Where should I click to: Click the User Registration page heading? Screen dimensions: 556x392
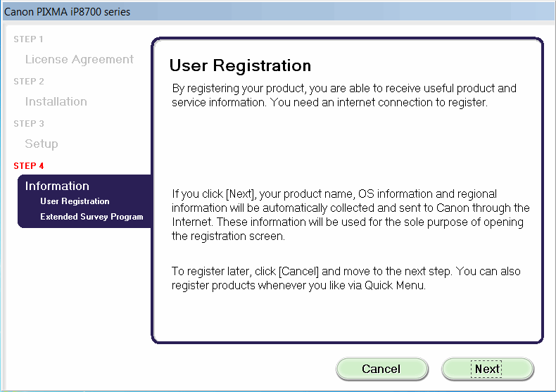(x=240, y=66)
